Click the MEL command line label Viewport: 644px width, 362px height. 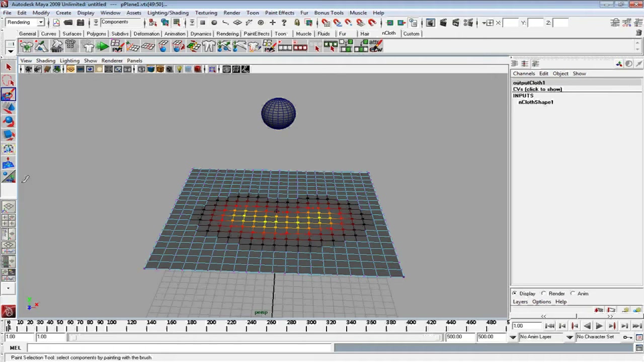pos(15,347)
